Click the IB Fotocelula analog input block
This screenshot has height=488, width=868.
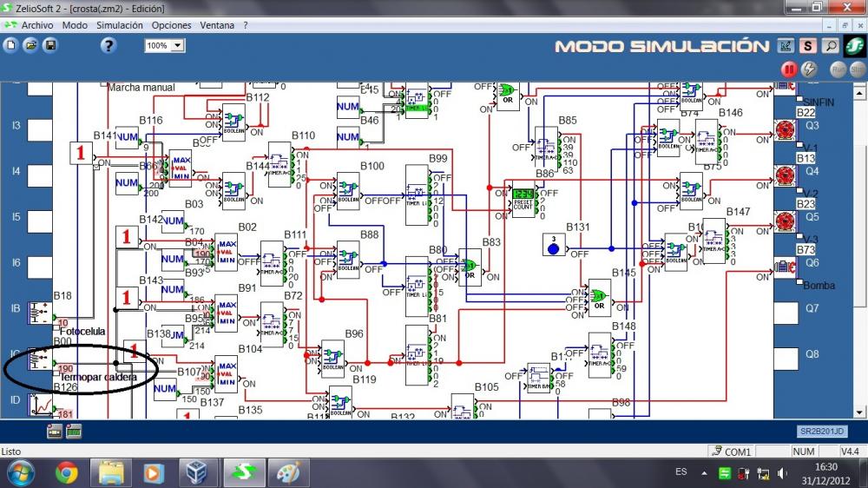40,313
